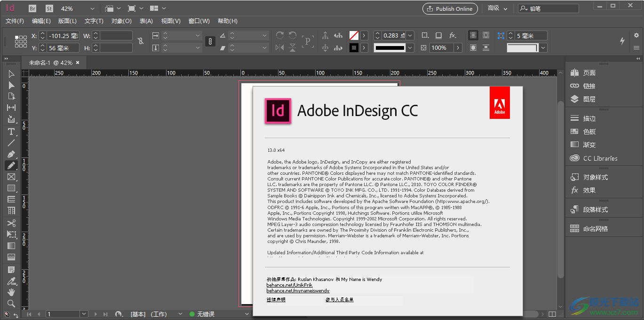Select the Pen tool

pyautogui.click(x=10, y=154)
